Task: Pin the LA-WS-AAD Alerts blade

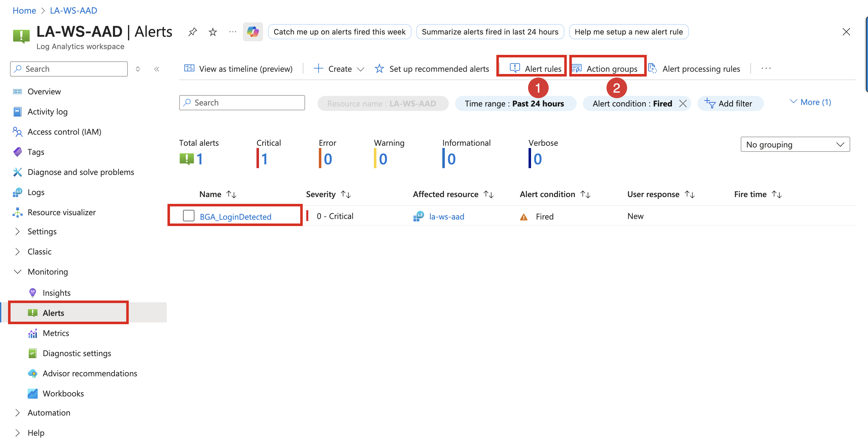Action: tap(192, 32)
